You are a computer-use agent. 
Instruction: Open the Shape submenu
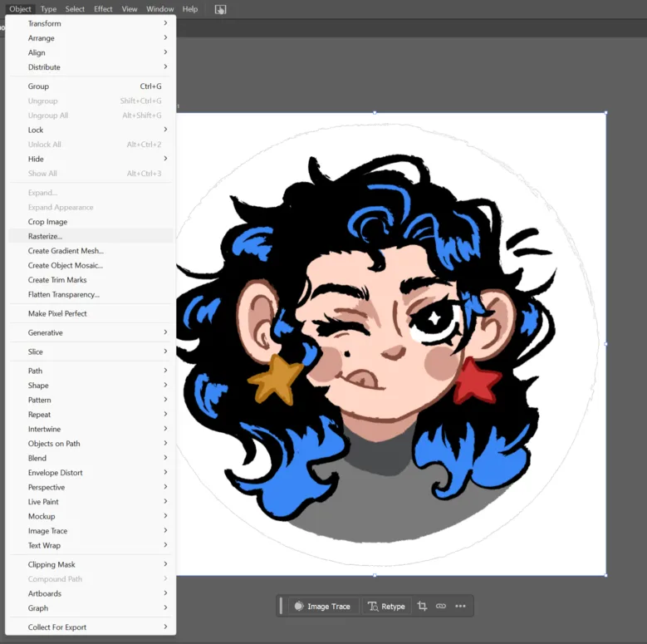(x=91, y=386)
